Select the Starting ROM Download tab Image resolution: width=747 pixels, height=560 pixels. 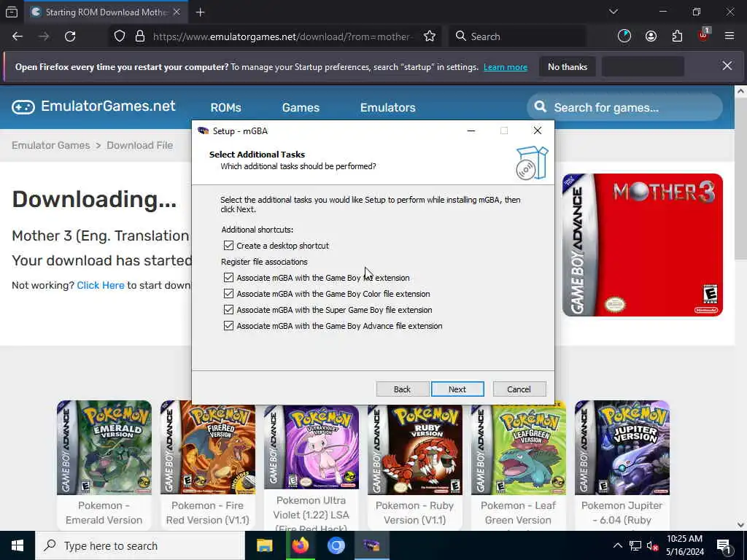[107, 12]
